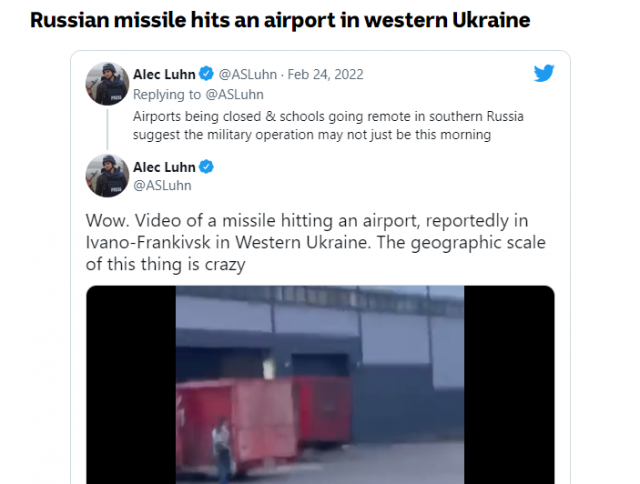Image resolution: width=640 pixels, height=484 pixels.
Task: Open the Alec Luhn name link in the reply tweet
Action: pyautogui.click(x=164, y=74)
